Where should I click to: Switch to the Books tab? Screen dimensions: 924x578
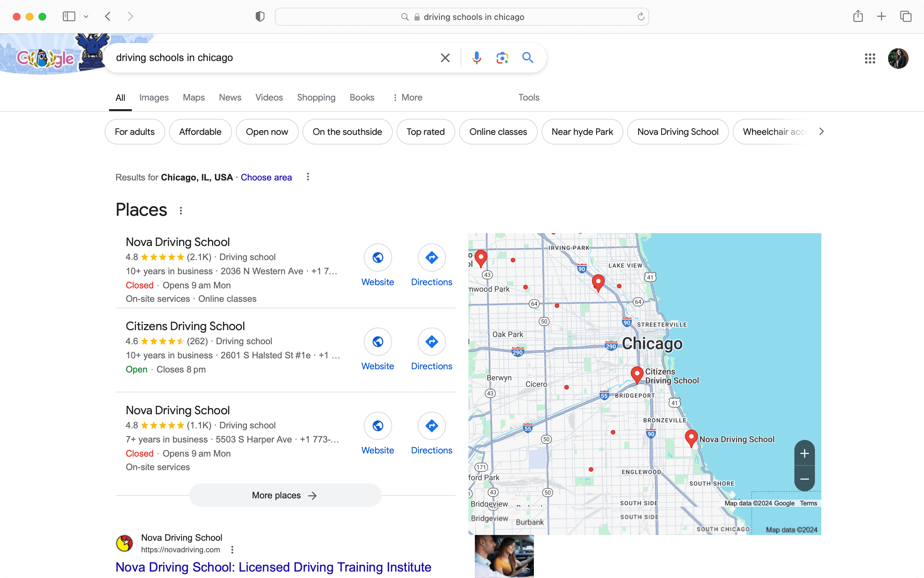pyautogui.click(x=362, y=98)
